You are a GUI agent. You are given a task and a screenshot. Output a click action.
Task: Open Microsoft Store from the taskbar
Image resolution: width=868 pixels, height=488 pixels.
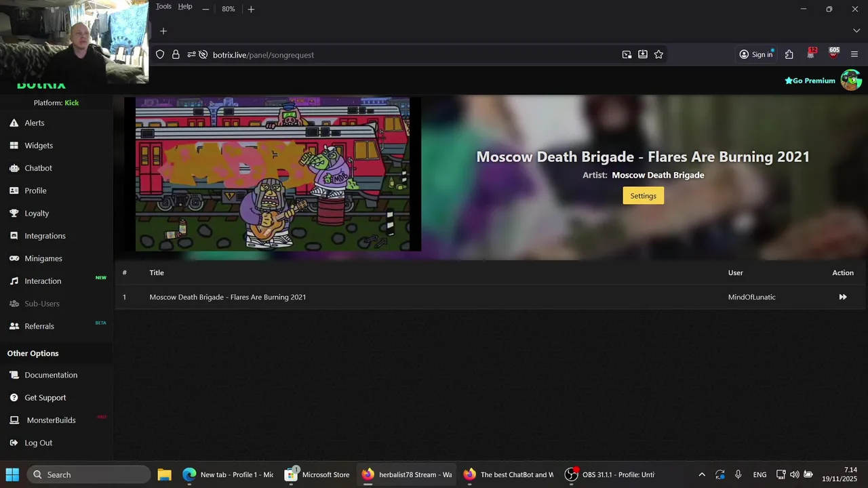click(x=317, y=474)
